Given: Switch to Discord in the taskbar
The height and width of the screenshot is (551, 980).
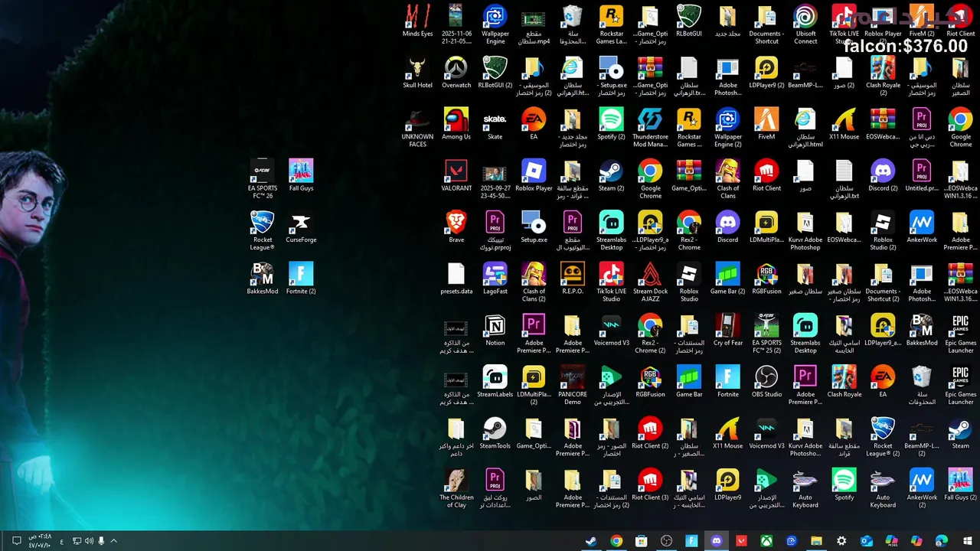Looking at the screenshot, I should point(717,541).
